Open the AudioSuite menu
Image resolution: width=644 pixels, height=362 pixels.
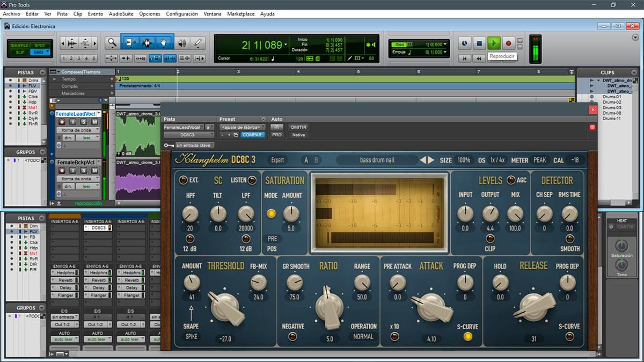coord(121,13)
